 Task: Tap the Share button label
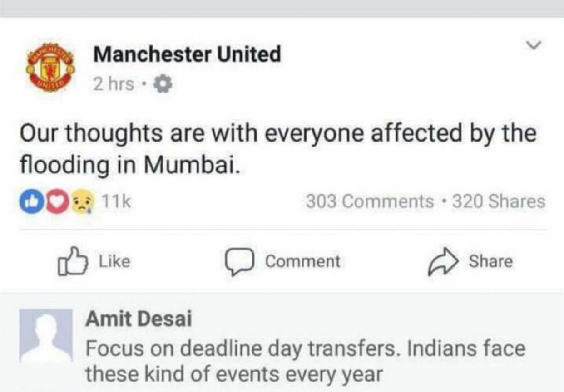490,262
